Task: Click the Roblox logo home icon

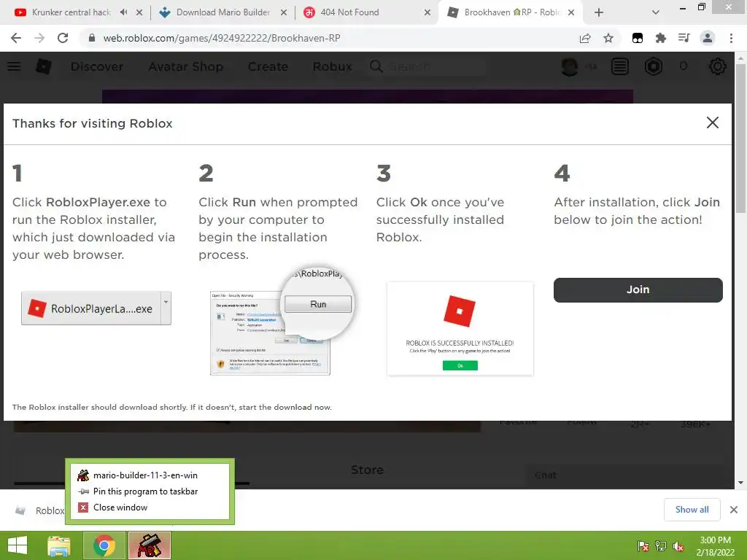Action: [x=44, y=66]
